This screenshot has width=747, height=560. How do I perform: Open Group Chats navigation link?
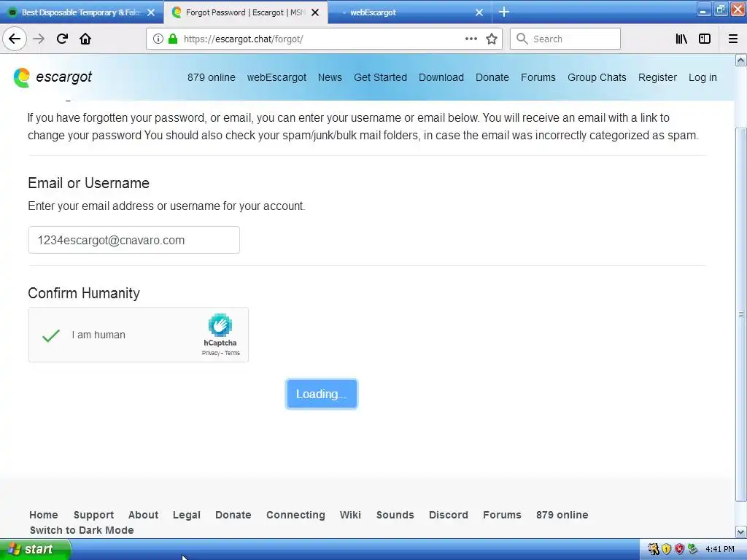(597, 77)
